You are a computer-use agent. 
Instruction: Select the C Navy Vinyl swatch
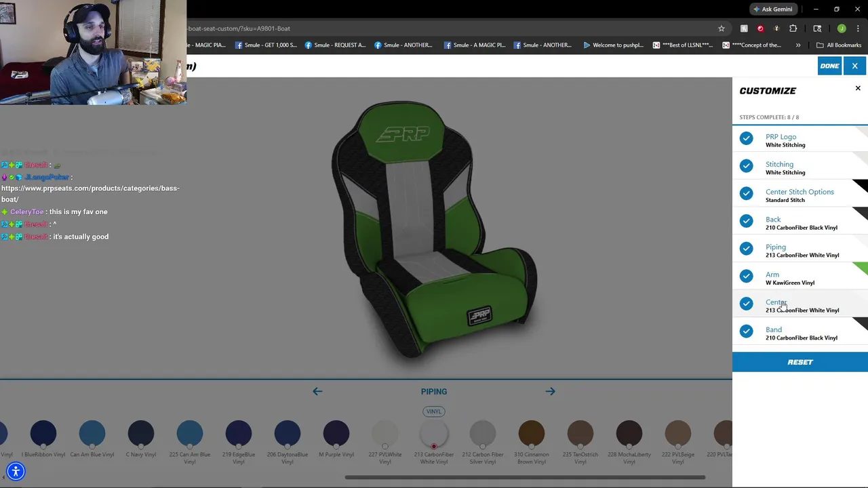(141, 434)
